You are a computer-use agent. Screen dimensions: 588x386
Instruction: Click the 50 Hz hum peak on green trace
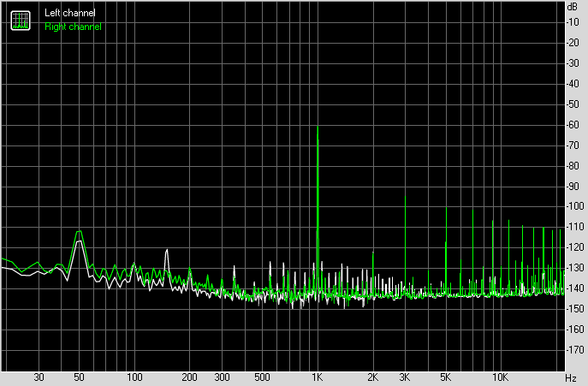79,231
